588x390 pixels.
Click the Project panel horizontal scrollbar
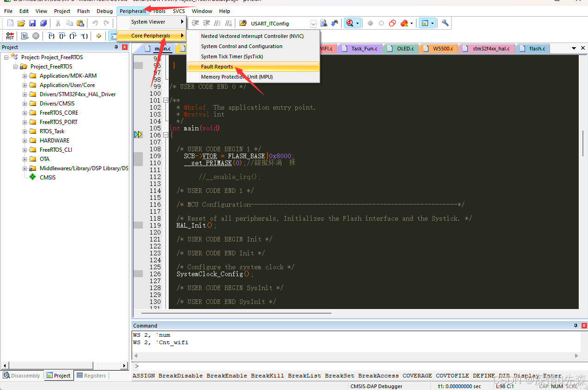64,365
